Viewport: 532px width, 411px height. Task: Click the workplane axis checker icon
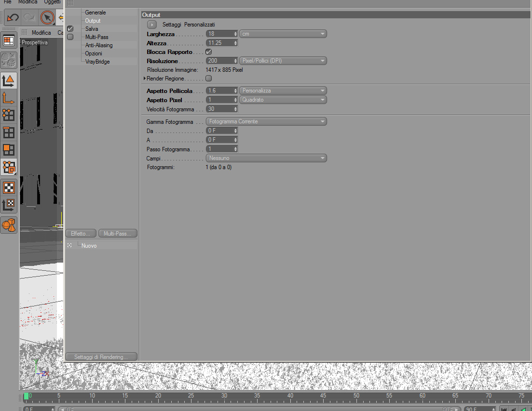9,205
